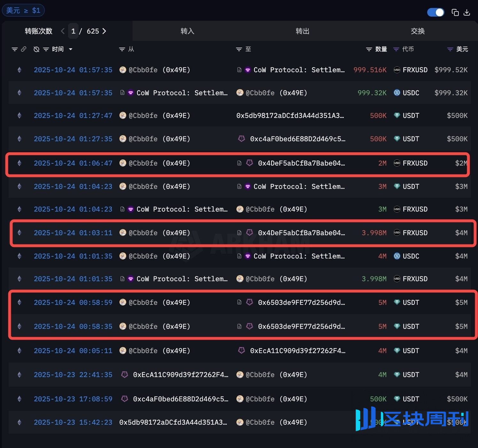Open the 时间 sort dropdown arrow

71,49
